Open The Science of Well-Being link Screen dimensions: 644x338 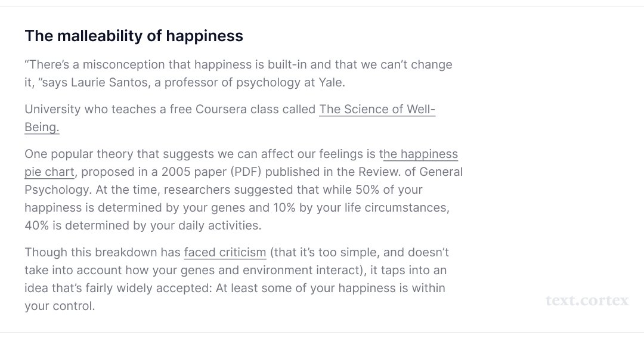tap(377, 109)
